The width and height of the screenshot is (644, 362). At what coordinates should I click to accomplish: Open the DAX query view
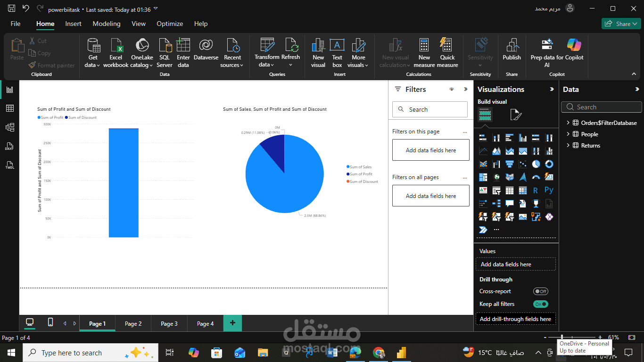coord(9,146)
